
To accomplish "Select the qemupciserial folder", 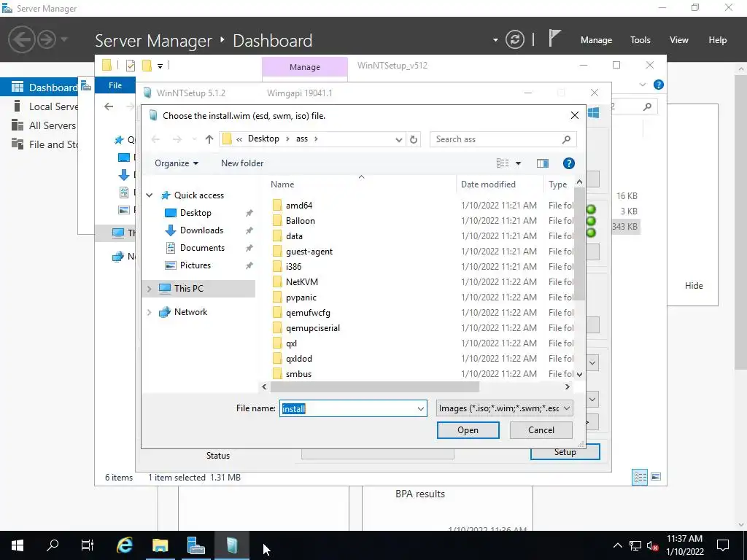I will tap(313, 328).
